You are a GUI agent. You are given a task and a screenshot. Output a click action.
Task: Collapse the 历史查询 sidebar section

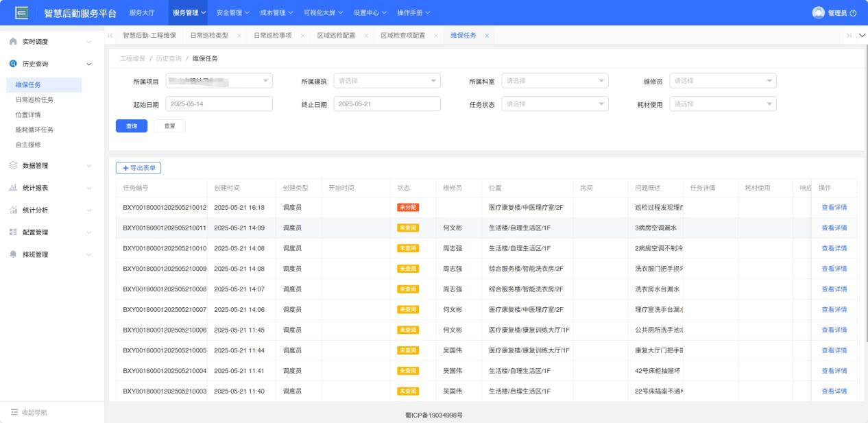tap(88, 64)
